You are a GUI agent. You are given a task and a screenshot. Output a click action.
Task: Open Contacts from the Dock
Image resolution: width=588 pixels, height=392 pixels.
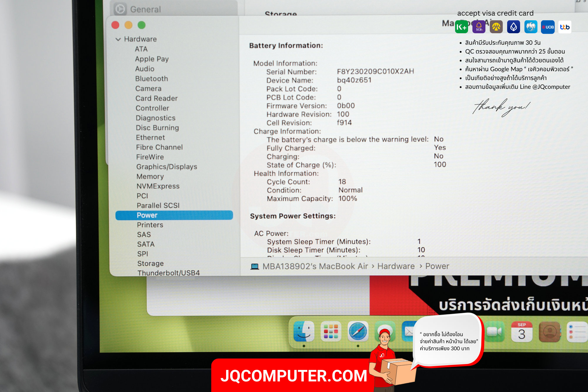(549, 332)
